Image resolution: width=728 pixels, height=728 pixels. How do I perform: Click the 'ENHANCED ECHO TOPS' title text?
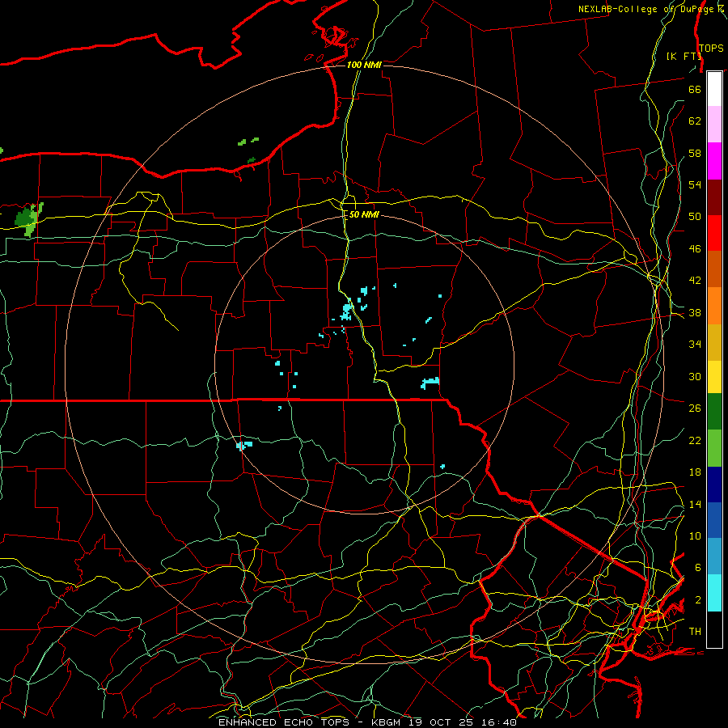pos(284,722)
